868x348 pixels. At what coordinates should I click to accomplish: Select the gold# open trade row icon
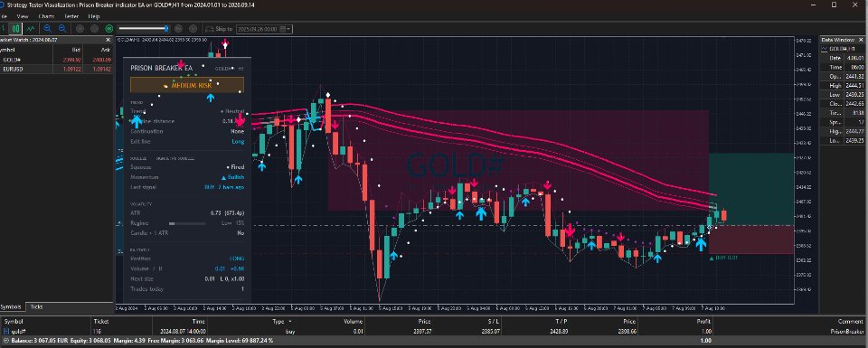coord(6,331)
